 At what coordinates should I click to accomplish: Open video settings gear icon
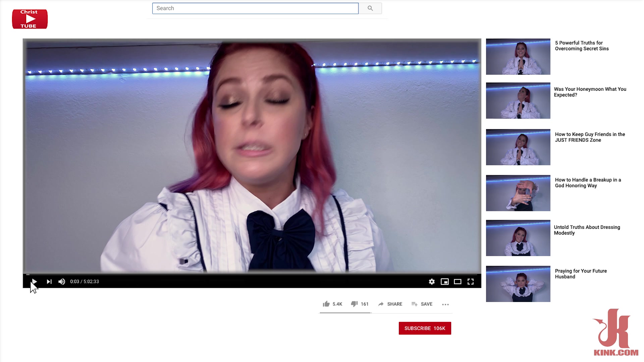[432, 282]
